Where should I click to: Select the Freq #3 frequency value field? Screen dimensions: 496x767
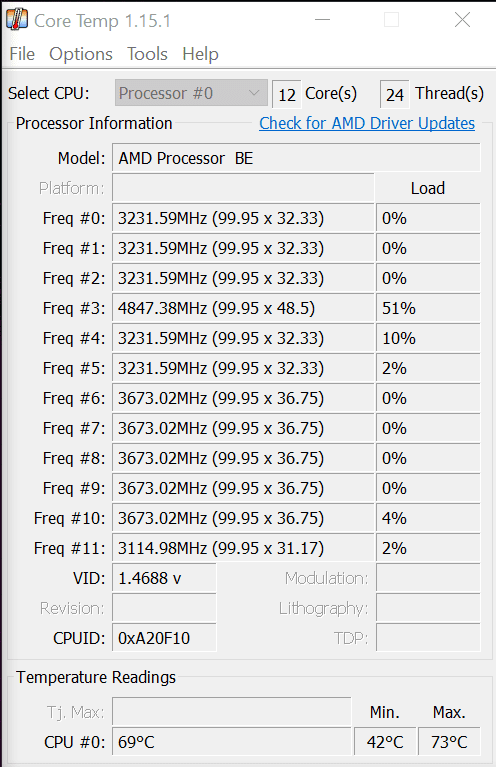243,308
